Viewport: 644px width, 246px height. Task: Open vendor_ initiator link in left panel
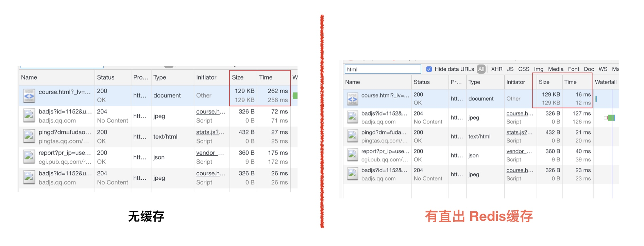[x=210, y=153]
